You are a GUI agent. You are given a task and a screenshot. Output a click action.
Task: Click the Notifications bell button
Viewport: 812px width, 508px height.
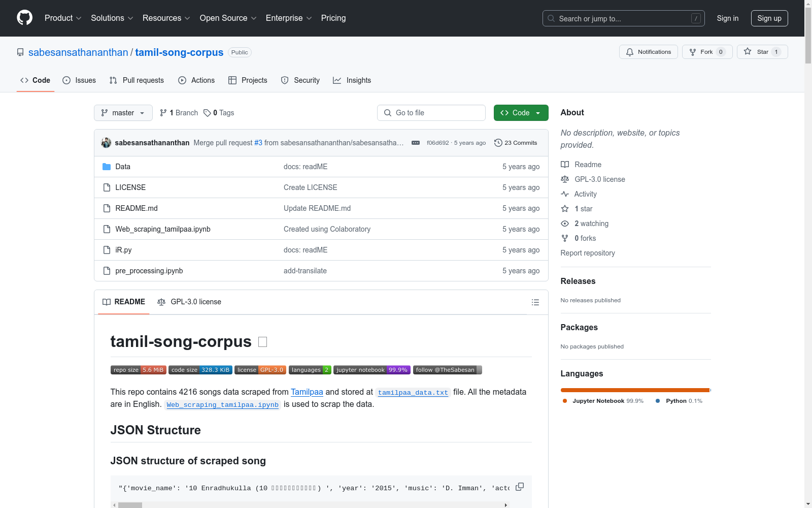(x=648, y=52)
